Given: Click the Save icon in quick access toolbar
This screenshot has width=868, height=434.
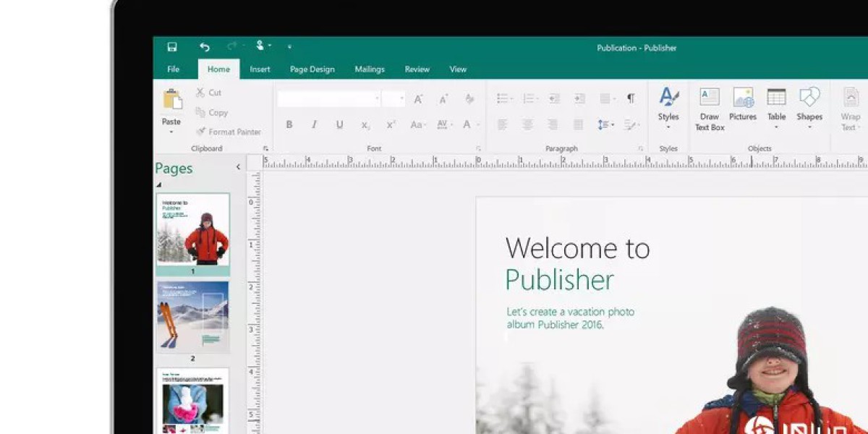Looking at the screenshot, I should [x=172, y=47].
